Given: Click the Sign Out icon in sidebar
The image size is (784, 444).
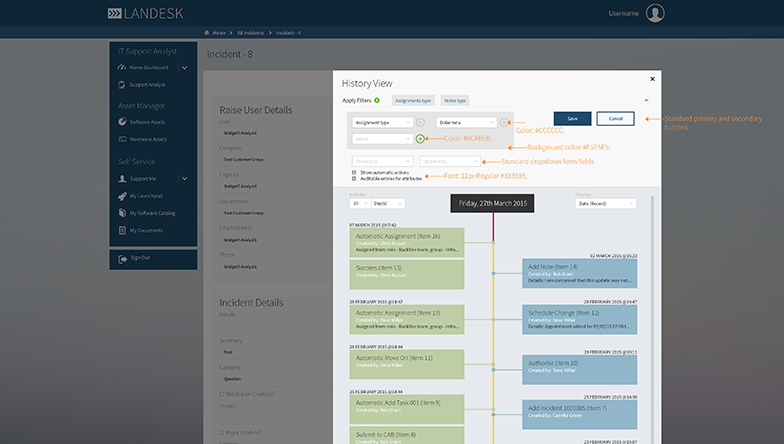Looking at the screenshot, I should 121,257.
